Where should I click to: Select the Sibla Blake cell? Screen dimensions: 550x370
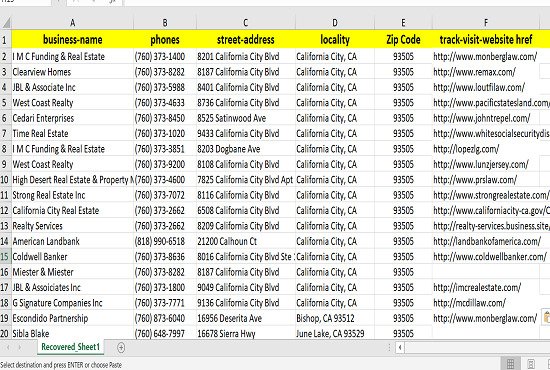point(73,333)
